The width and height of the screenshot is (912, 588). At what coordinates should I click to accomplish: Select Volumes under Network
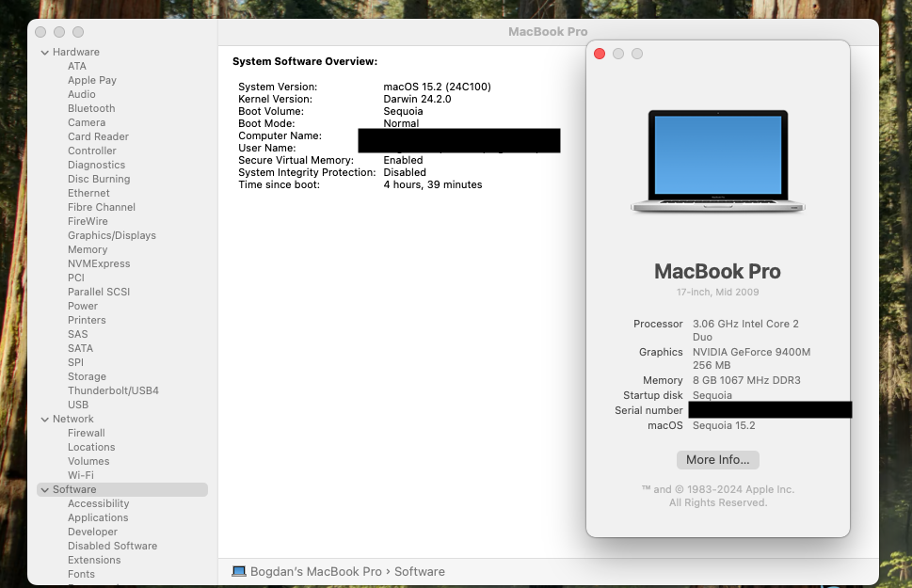88,461
